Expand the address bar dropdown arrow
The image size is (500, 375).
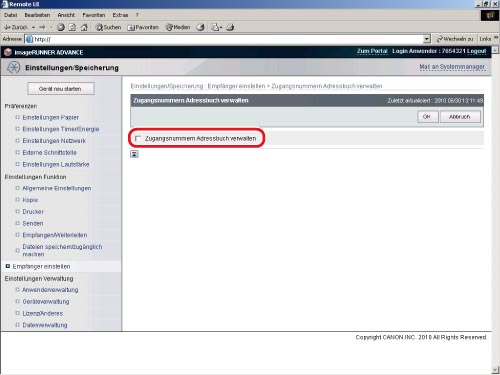tap(427, 39)
